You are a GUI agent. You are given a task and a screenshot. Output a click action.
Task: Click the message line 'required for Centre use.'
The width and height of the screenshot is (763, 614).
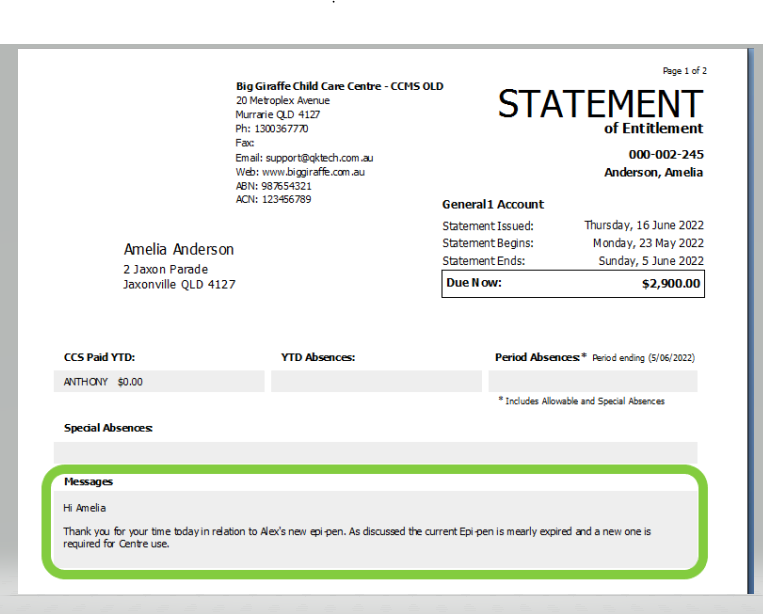point(116,544)
